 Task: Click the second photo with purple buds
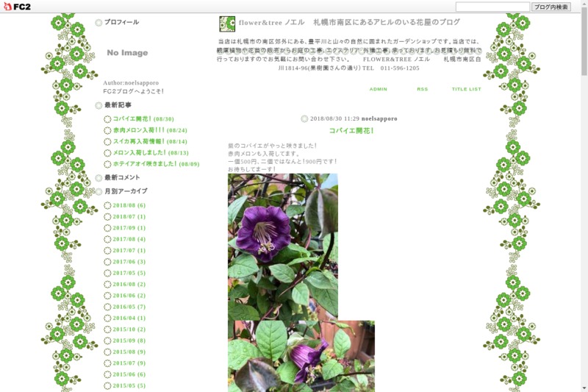coord(301,356)
